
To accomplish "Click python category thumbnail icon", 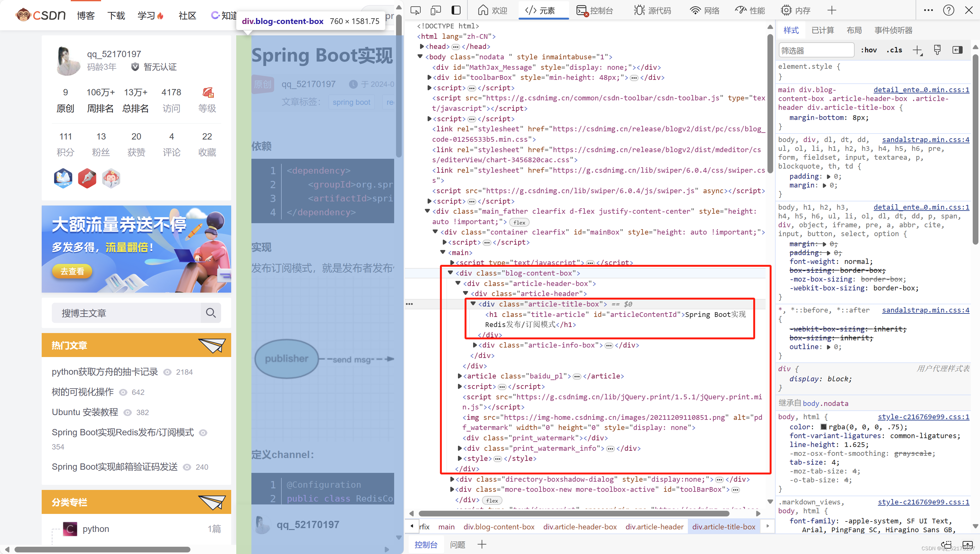I will [70, 529].
